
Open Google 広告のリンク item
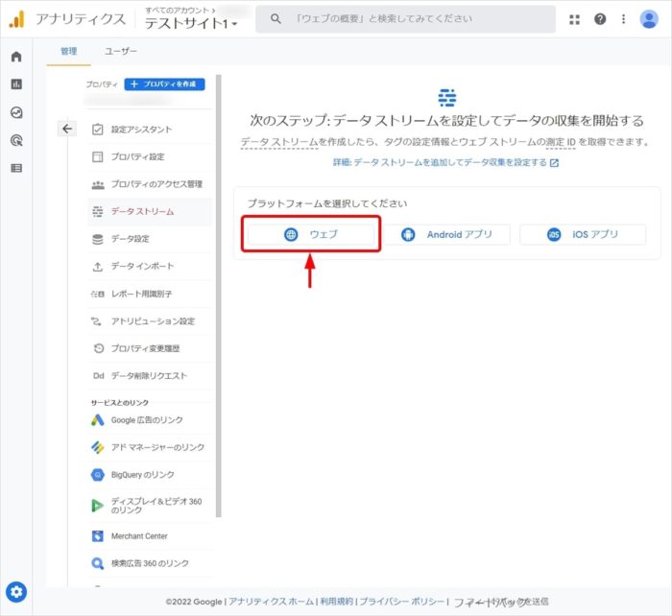[149, 420]
